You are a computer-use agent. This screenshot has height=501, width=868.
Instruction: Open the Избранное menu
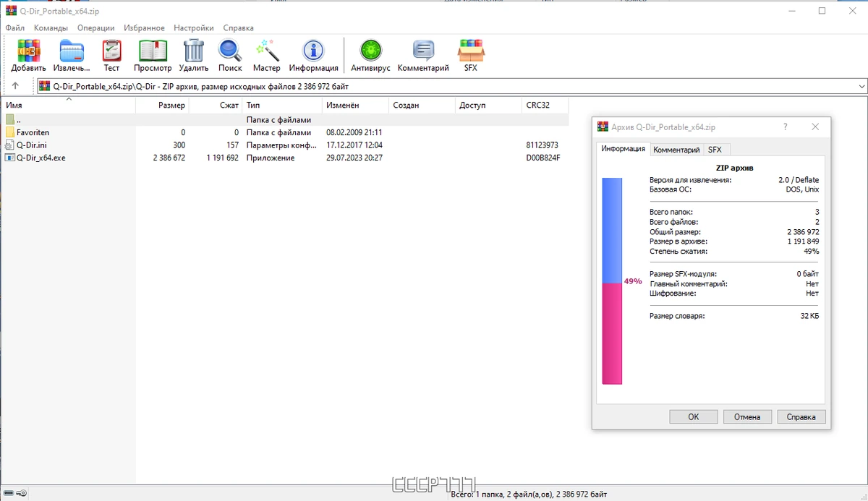pos(144,27)
